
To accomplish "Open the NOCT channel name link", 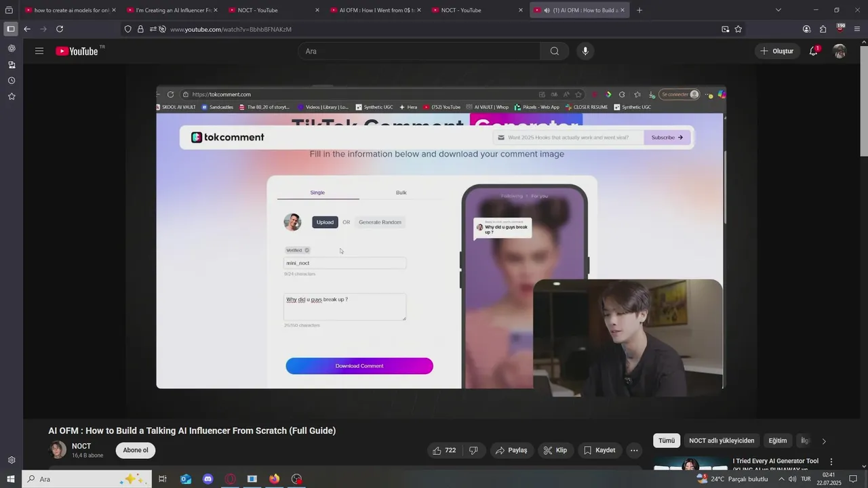I will pos(81,446).
